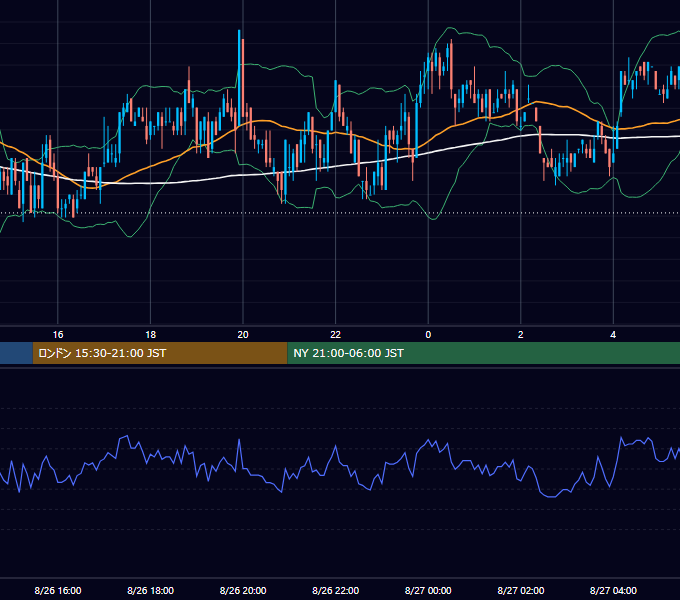
Task: Click the hour label 20 on the price chart axis
Action: (x=243, y=335)
